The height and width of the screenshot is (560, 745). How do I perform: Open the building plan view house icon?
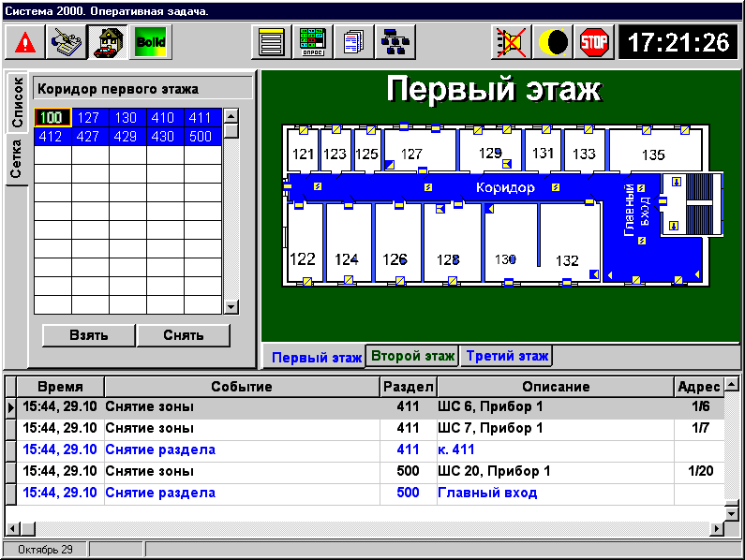tap(108, 42)
